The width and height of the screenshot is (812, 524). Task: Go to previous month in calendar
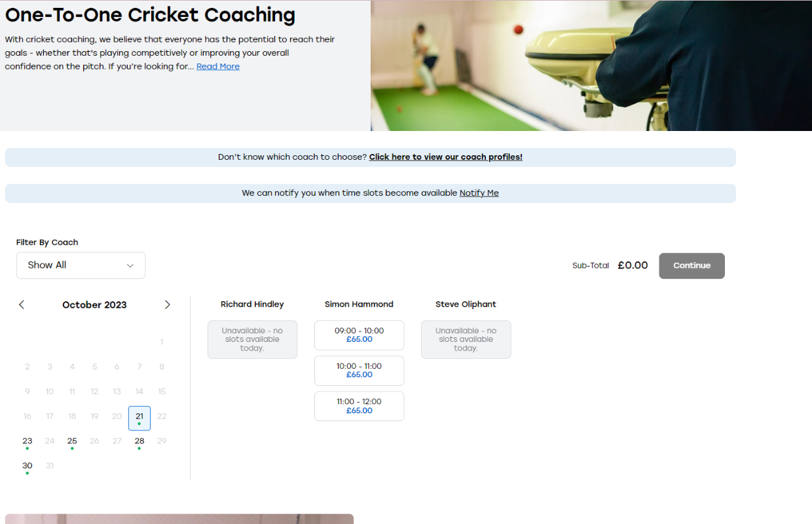22,305
